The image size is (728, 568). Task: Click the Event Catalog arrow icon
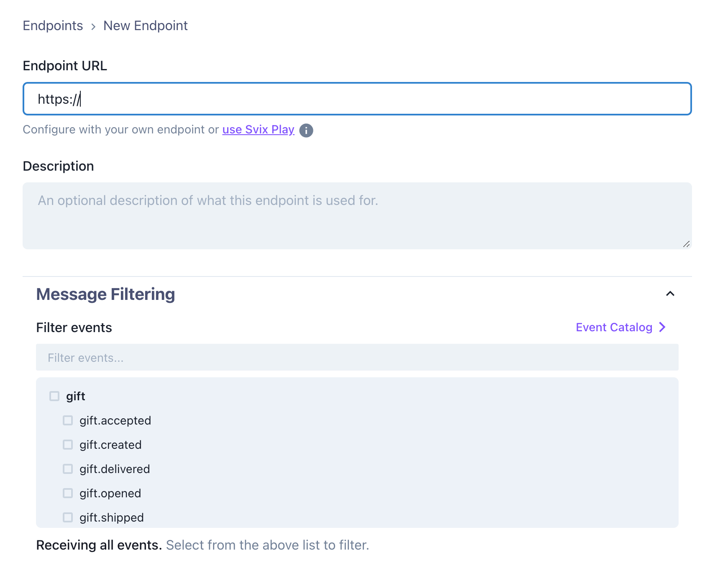pos(662,327)
